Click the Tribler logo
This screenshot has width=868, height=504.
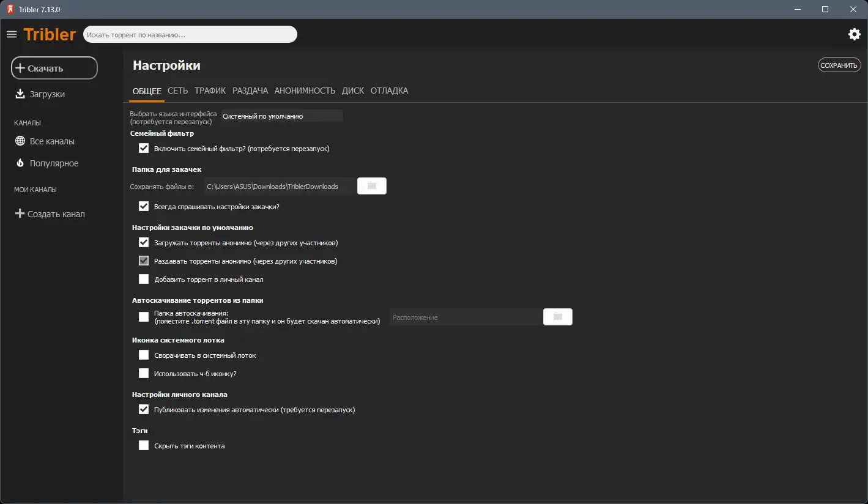coord(50,34)
